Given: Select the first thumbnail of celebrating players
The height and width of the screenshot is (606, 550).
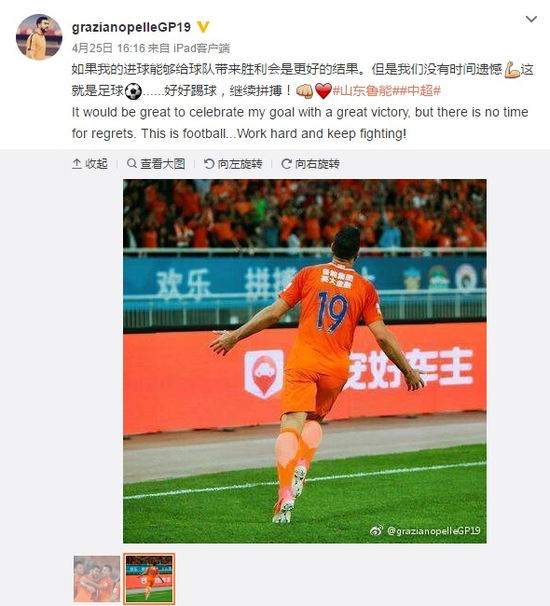Looking at the screenshot, I should tap(97, 579).
